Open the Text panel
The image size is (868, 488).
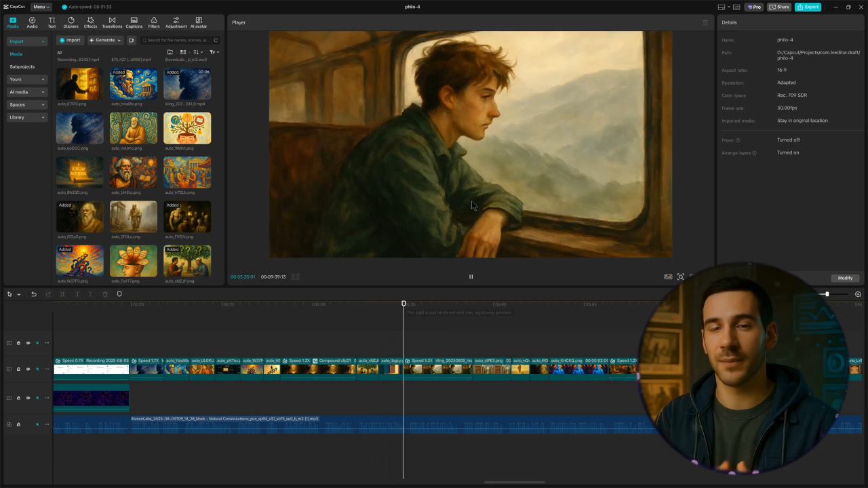(x=52, y=22)
